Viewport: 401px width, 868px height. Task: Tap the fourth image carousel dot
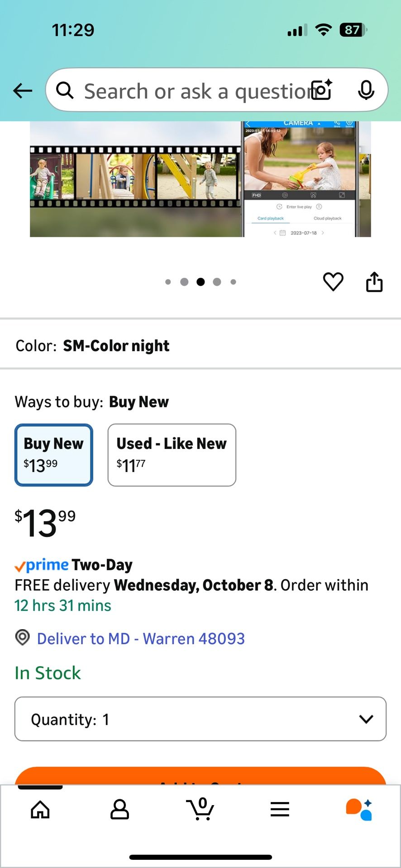tap(217, 282)
